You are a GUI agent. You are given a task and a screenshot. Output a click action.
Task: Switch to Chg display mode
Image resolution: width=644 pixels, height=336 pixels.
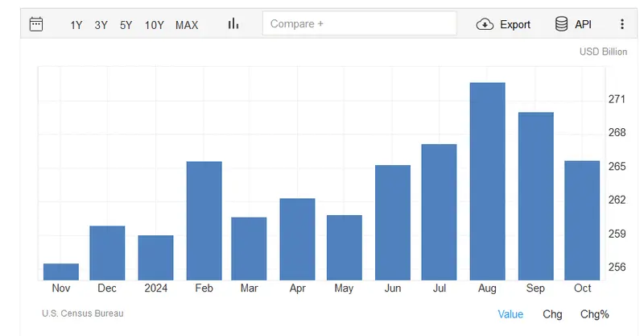[552, 314]
